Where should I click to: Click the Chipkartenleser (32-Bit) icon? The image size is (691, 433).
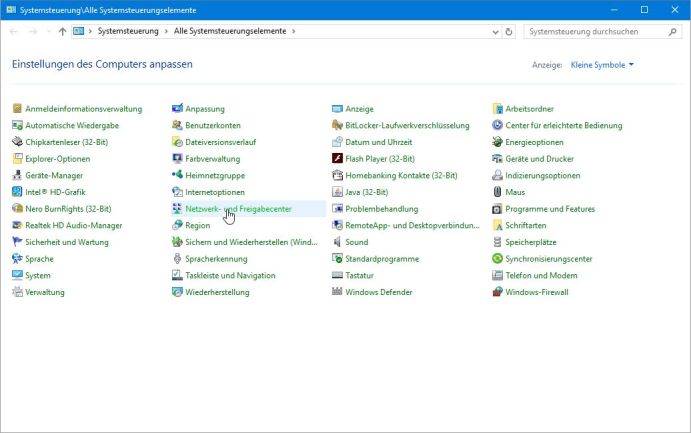[x=17, y=142]
